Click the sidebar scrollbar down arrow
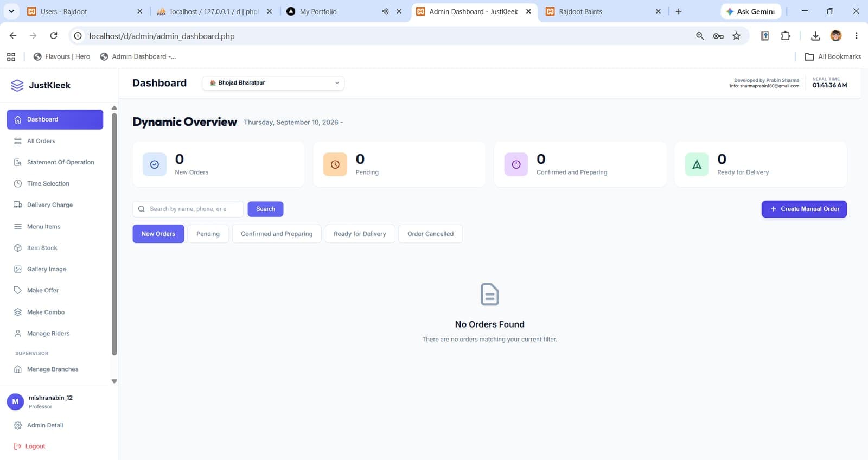The image size is (868, 460). 114,381
